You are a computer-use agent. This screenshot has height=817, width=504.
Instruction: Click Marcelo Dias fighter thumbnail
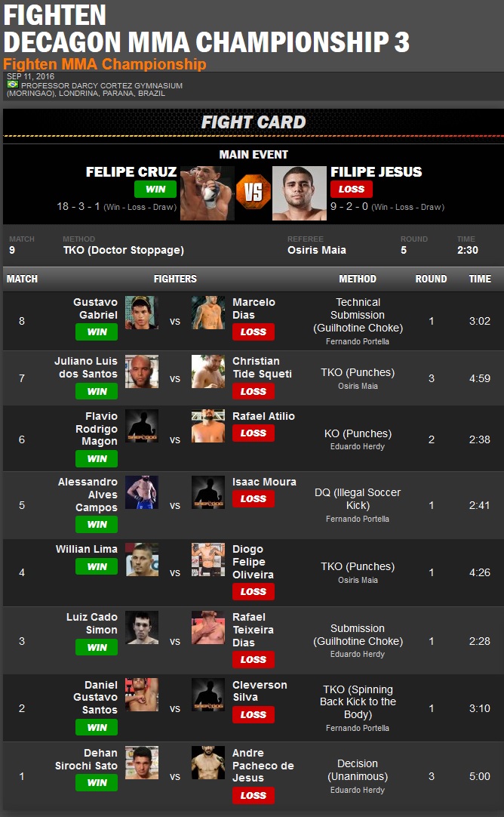click(208, 313)
